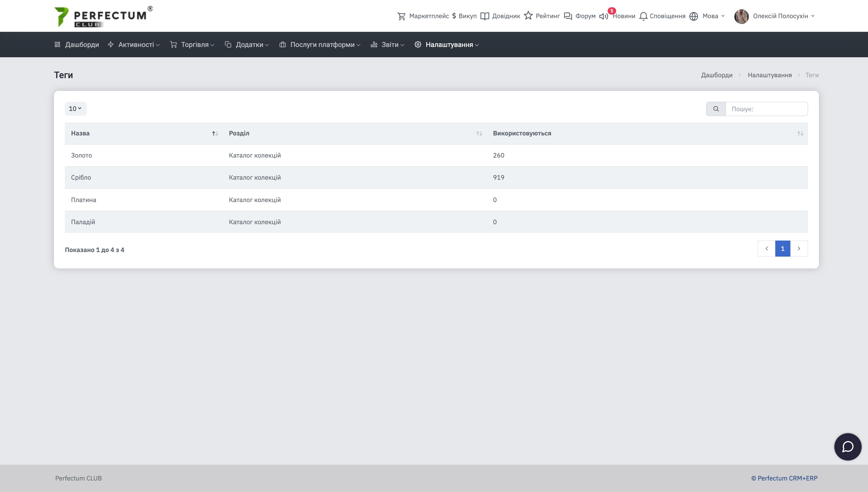Open Олексій Полосухін user menu
Image resolution: width=868 pixels, height=492 pixels.
[x=780, y=16]
